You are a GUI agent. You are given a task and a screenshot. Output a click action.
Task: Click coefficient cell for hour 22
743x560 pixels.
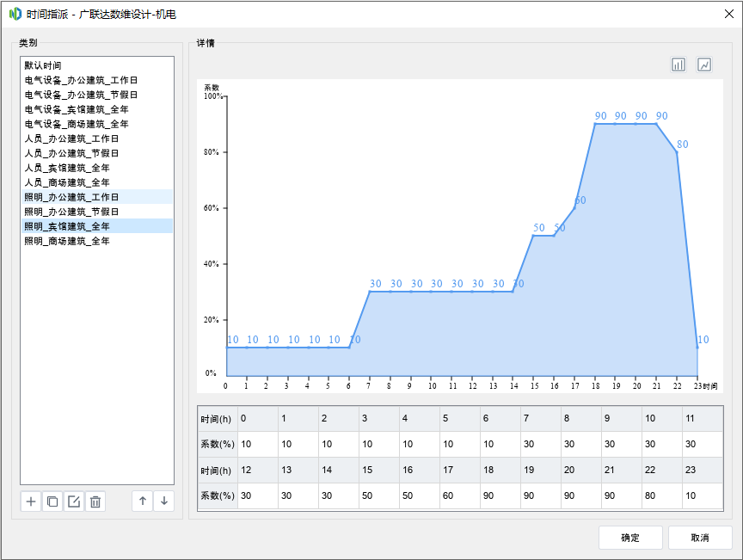tap(662, 496)
